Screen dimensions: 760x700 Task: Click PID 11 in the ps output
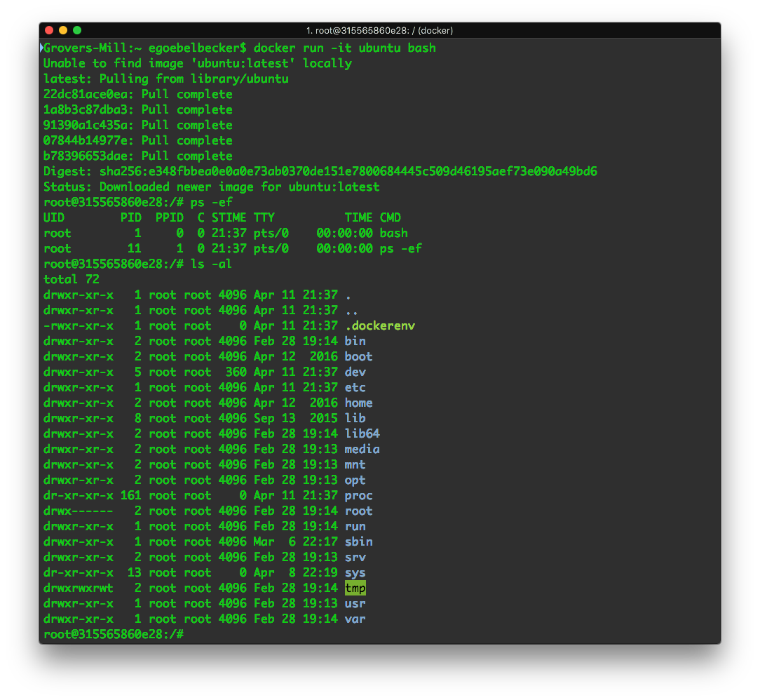[134, 249]
